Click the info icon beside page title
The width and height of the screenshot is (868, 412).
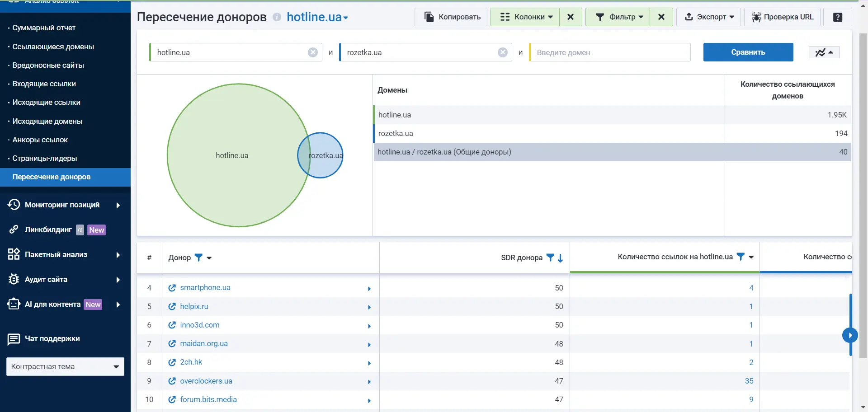pyautogui.click(x=277, y=17)
